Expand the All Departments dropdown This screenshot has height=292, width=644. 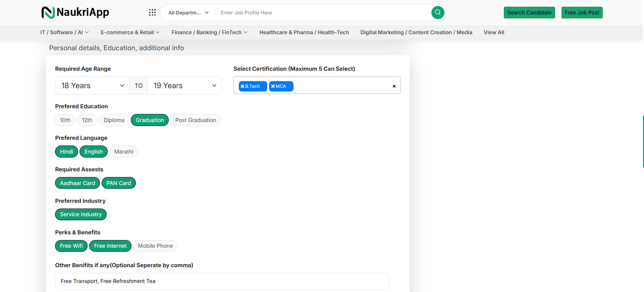[189, 13]
